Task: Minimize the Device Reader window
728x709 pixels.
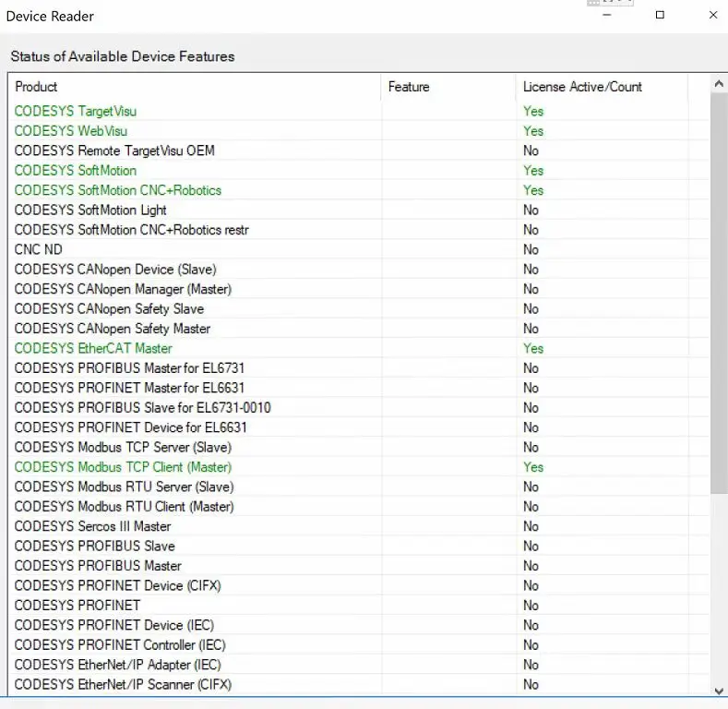Action: (606, 16)
